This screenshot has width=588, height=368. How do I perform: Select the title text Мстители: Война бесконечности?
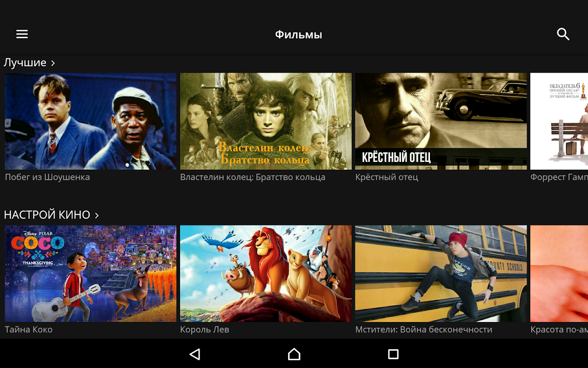point(424,329)
